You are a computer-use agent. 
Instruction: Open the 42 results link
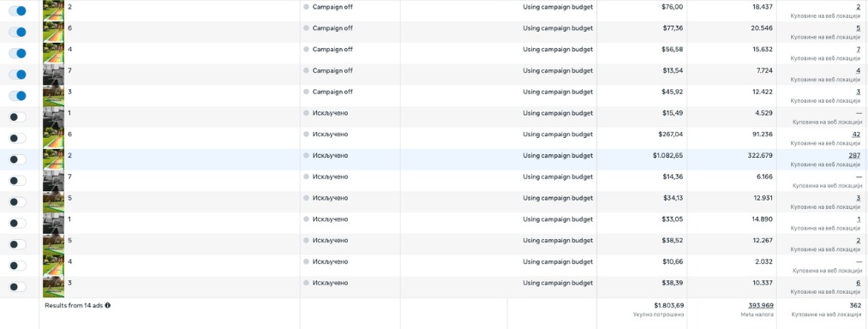[x=856, y=135]
